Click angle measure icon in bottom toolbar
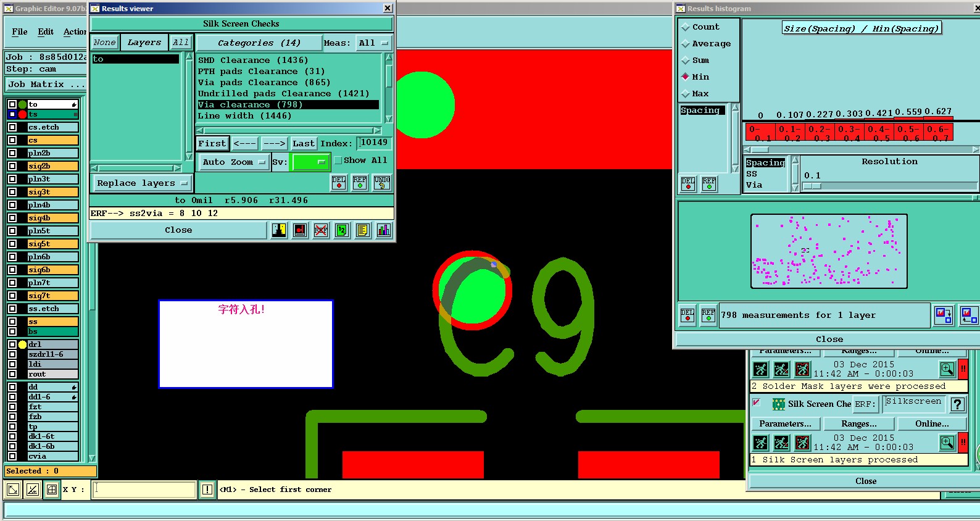Image resolution: width=980 pixels, height=521 pixels. pyautogui.click(x=33, y=490)
